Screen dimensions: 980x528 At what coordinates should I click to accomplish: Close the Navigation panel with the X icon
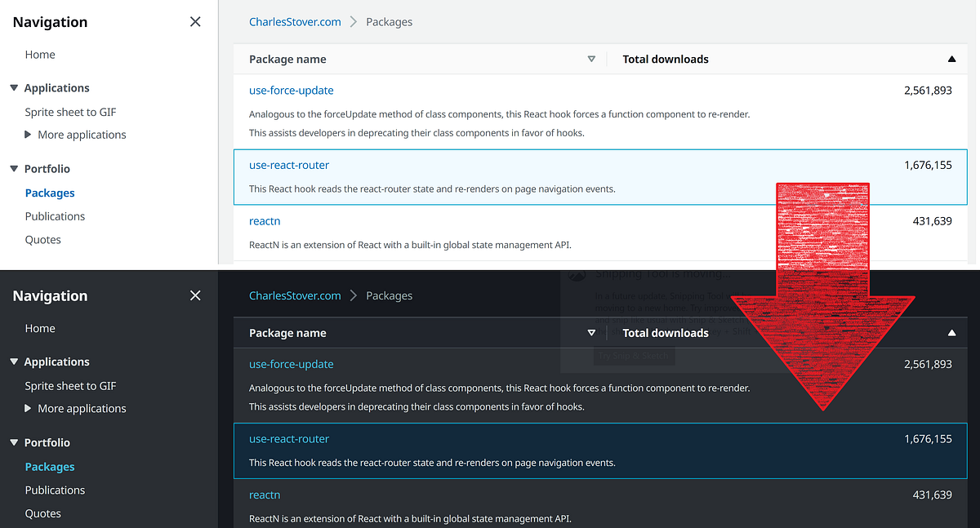pyautogui.click(x=195, y=21)
